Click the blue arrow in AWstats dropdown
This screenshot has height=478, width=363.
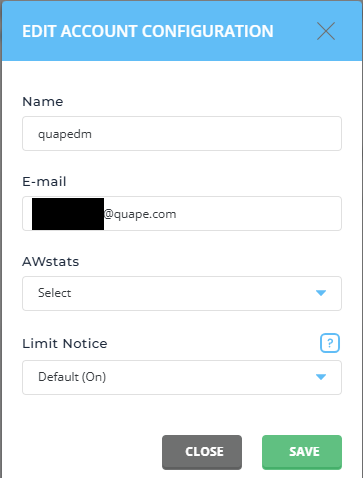click(x=321, y=293)
